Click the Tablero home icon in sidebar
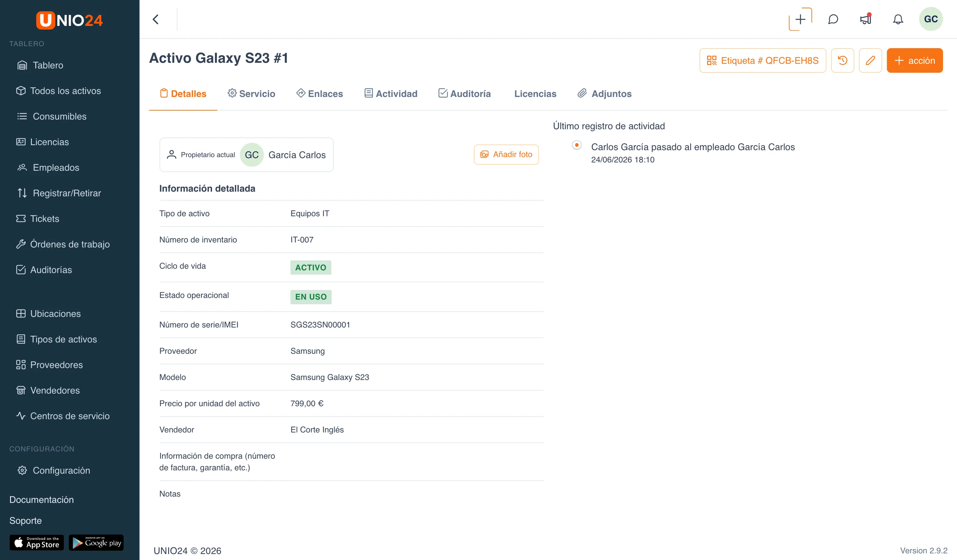The image size is (957, 560). [22, 65]
